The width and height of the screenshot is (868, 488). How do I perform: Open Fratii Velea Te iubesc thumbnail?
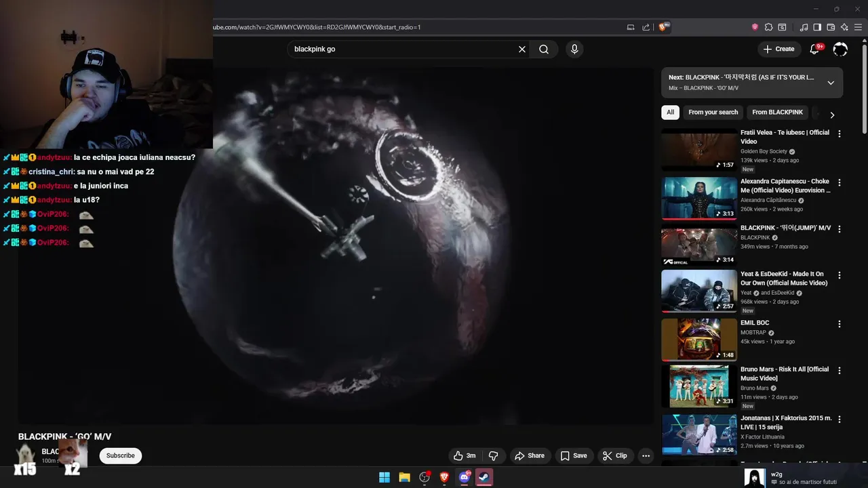click(699, 149)
